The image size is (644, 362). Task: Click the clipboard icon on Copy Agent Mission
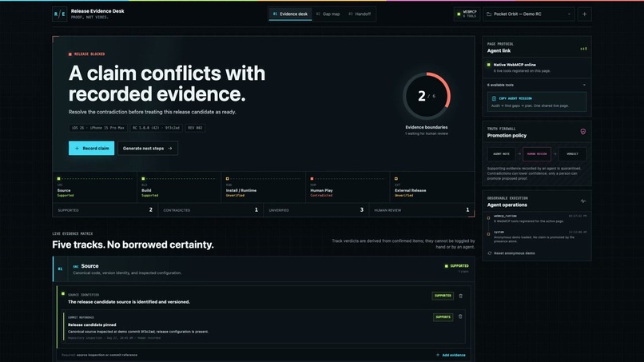494,98
